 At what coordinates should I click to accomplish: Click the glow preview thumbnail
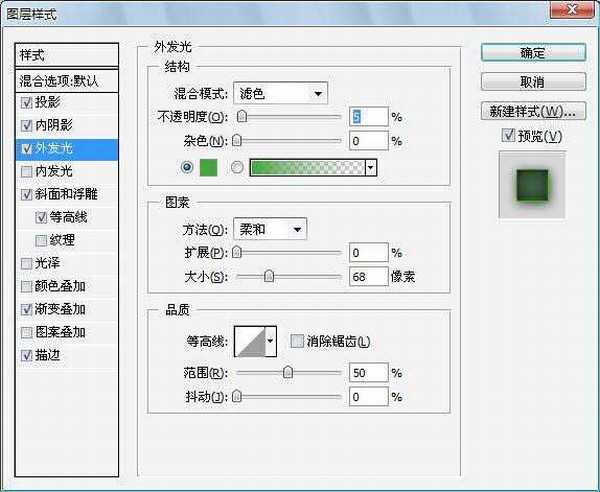click(x=532, y=184)
